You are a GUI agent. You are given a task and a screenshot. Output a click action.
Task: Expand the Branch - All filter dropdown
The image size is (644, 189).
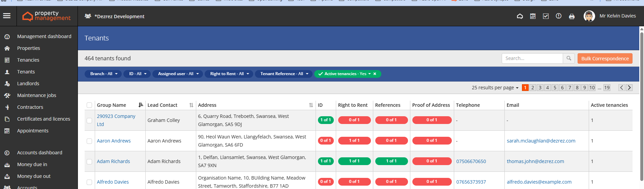click(x=104, y=74)
